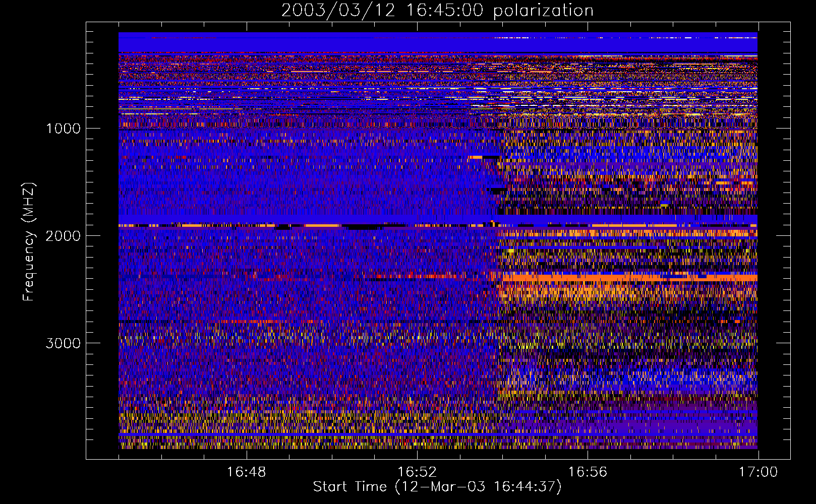Click the 16:56 time tick label
The image size is (816, 504).
[588, 472]
